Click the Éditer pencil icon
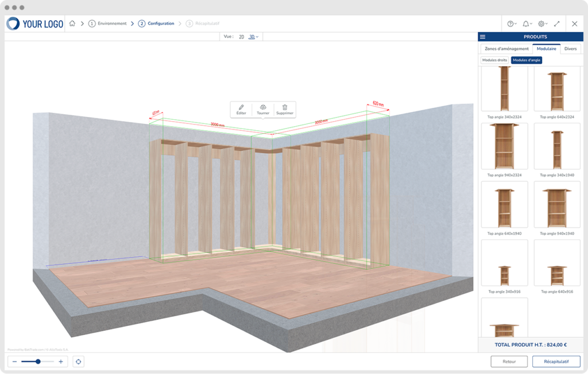 241,107
